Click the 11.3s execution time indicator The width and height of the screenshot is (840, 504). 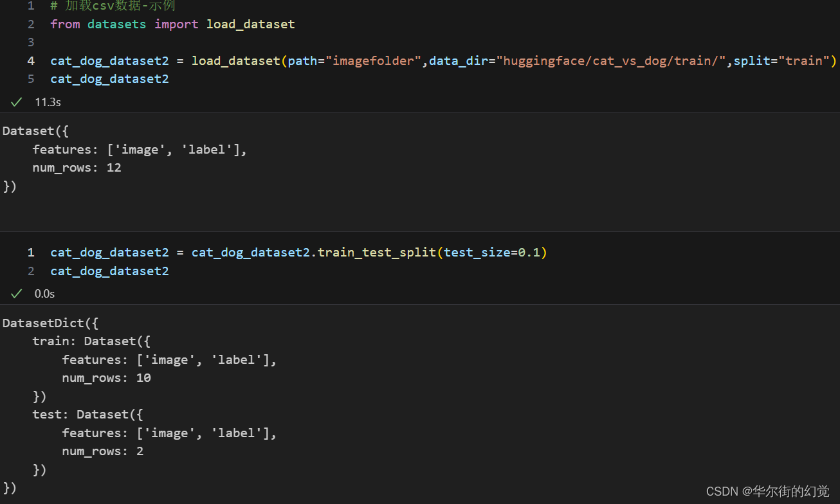click(x=48, y=102)
